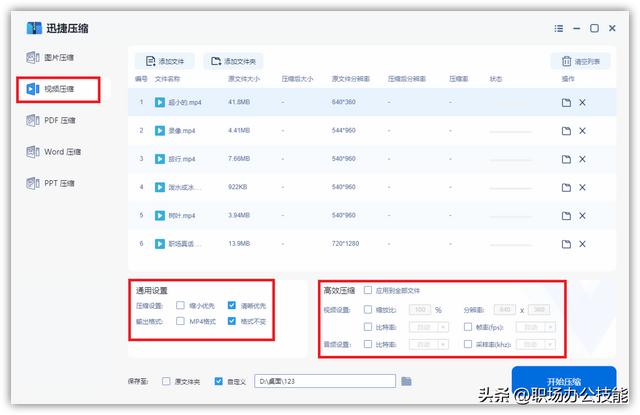
Task: Click the play icon in row 6 (13.9MB)
Action: click(160, 244)
